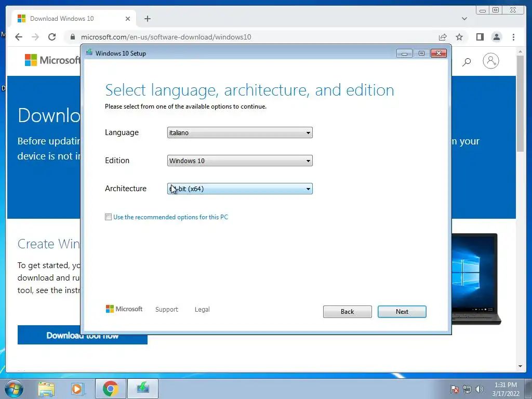Image resolution: width=532 pixels, height=399 pixels.
Task: Bookmark this page with the star icon
Action: [459, 37]
